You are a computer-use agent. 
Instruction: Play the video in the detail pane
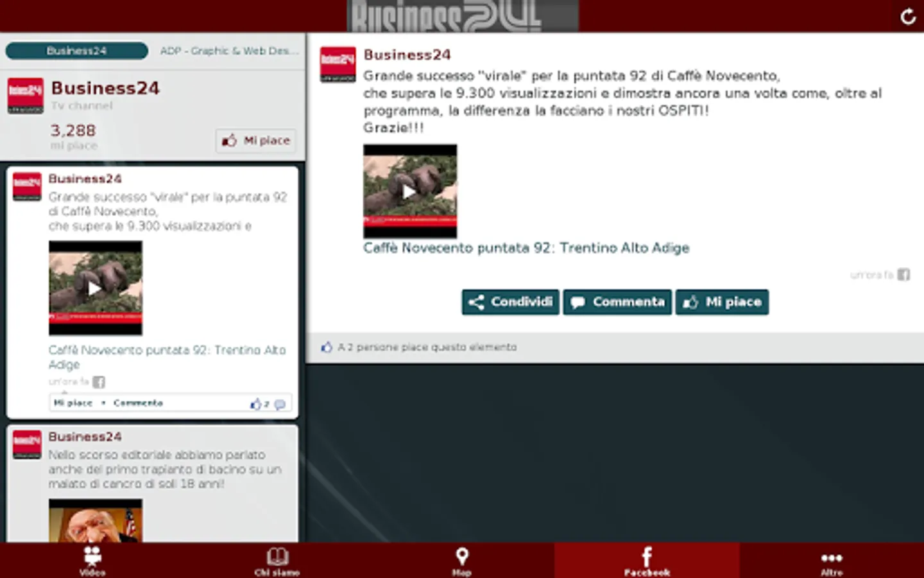click(410, 191)
